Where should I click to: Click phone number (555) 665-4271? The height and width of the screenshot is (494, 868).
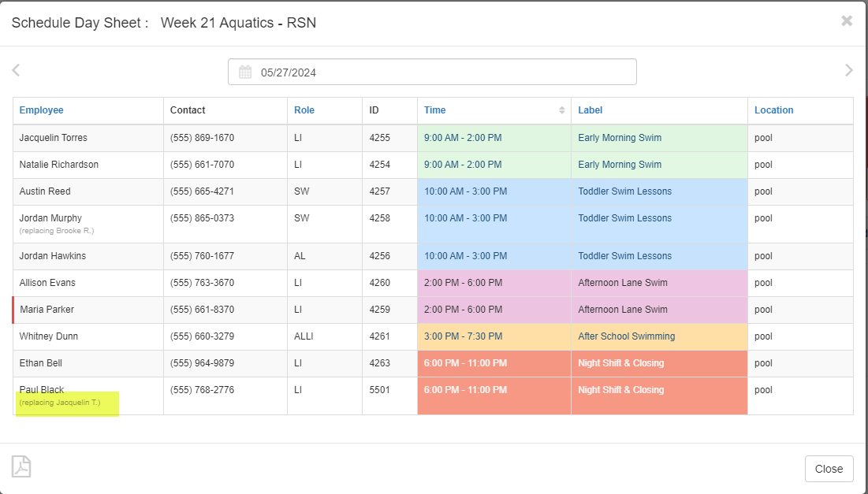tap(202, 191)
